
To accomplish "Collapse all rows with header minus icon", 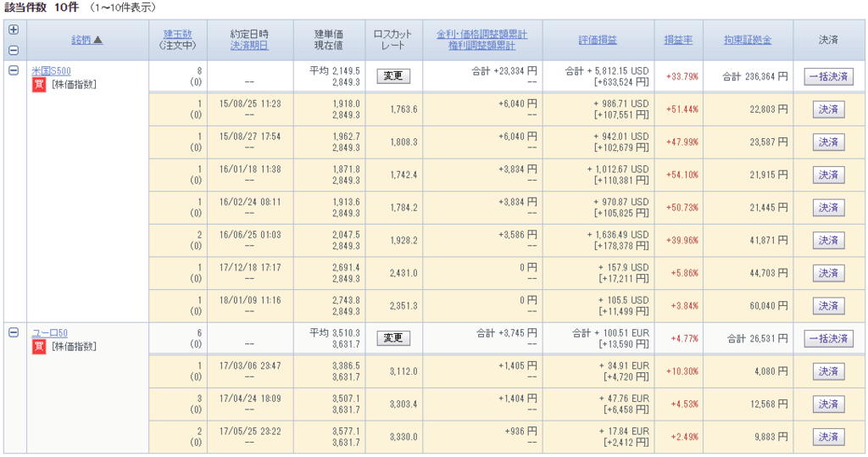I will click(14, 50).
